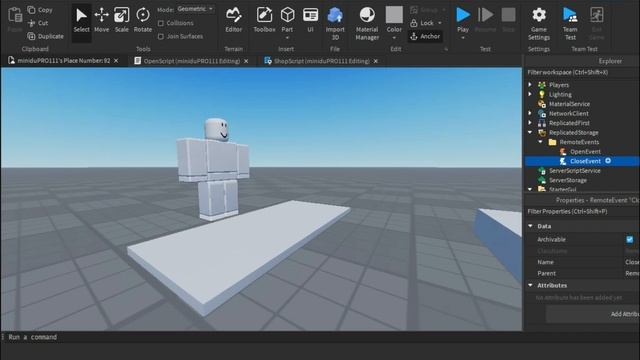Enable Collisions checkbox

[161, 23]
